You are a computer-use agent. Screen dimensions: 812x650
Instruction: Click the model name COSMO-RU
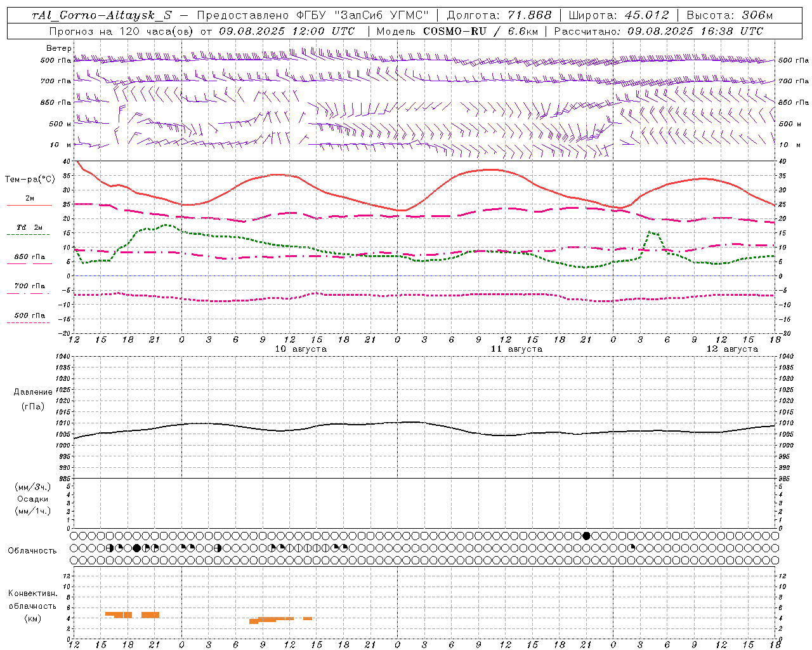click(454, 31)
